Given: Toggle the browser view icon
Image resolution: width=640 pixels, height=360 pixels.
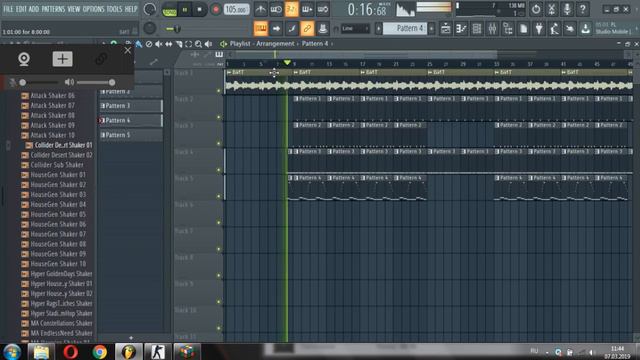Looking at the screenshot, I should tap(508, 29).
